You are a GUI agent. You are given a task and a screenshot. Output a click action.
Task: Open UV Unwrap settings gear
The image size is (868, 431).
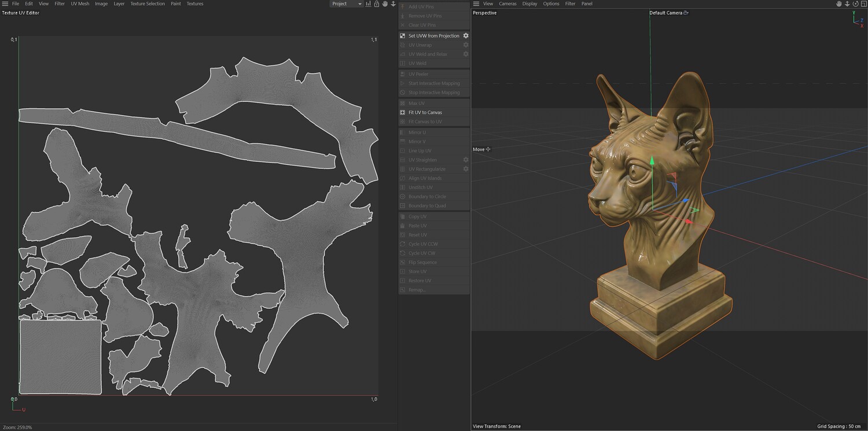[x=466, y=45]
